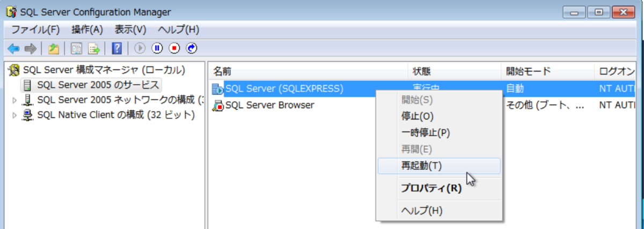This screenshot has height=229, width=644.
Task: Sort by ログオン column header
Action: (616, 71)
